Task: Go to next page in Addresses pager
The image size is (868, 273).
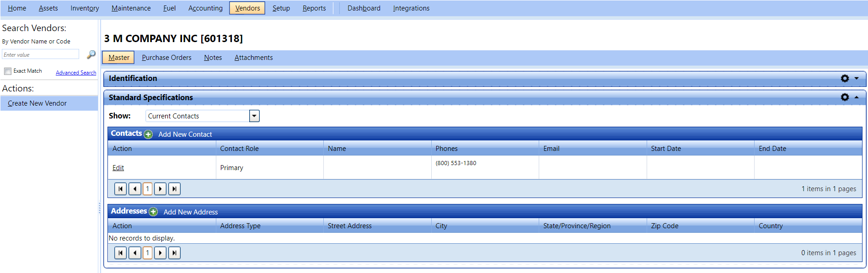Action: tap(160, 253)
